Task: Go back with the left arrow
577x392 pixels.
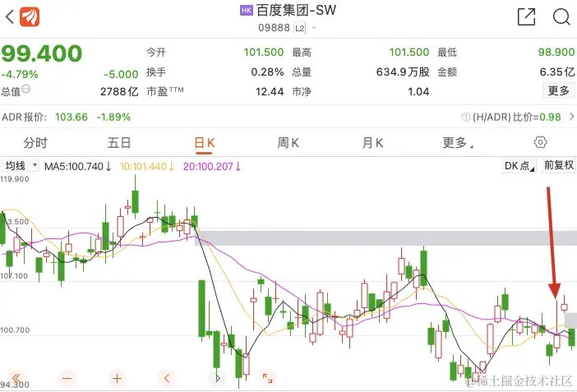Action: coord(10,16)
